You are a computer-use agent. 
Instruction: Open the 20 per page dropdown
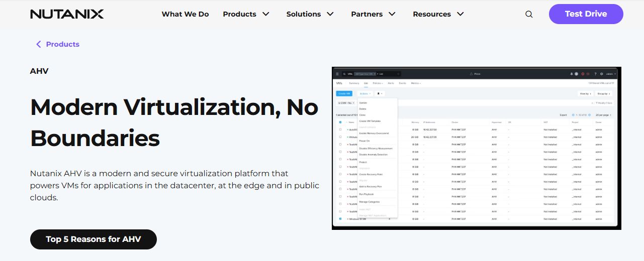click(603, 115)
